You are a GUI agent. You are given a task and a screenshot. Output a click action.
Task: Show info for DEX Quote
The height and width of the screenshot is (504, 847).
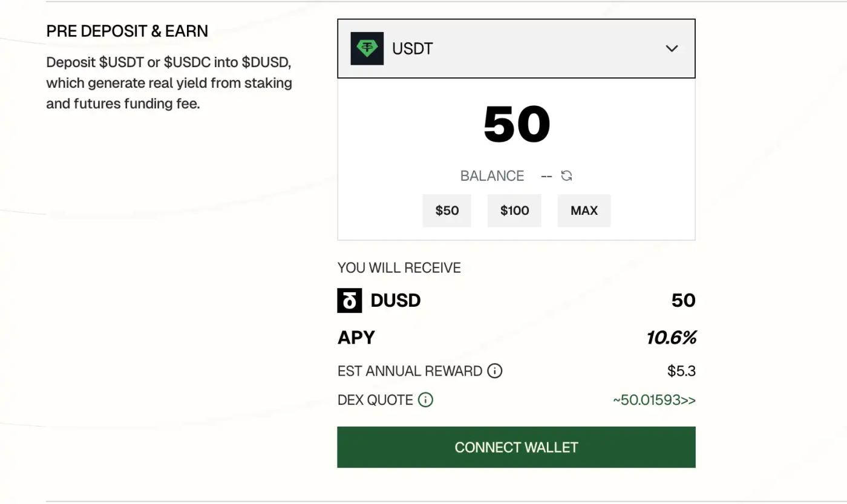point(426,400)
